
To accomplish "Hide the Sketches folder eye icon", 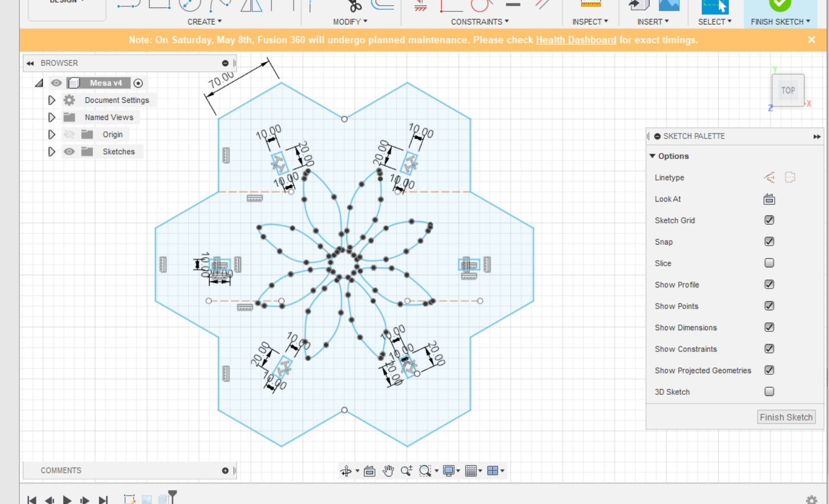I will [x=69, y=151].
